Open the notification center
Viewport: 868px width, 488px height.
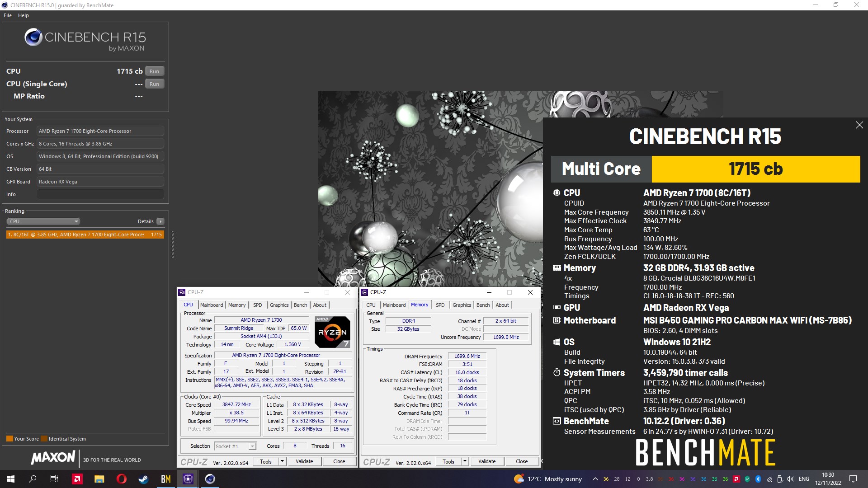pyautogui.click(x=853, y=479)
